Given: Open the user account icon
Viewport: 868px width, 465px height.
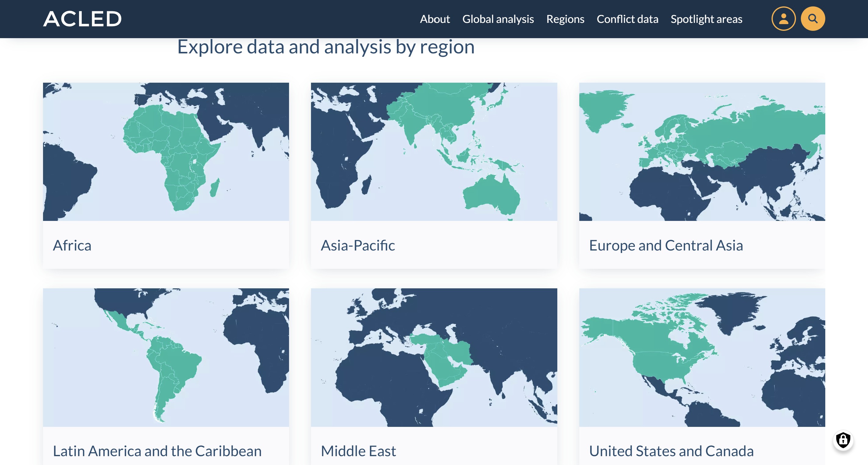Looking at the screenshot, I should pos(783,19).
